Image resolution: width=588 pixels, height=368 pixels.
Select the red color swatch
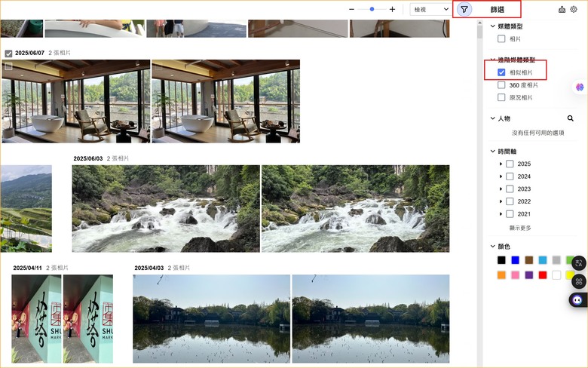[x=543, y=275]
